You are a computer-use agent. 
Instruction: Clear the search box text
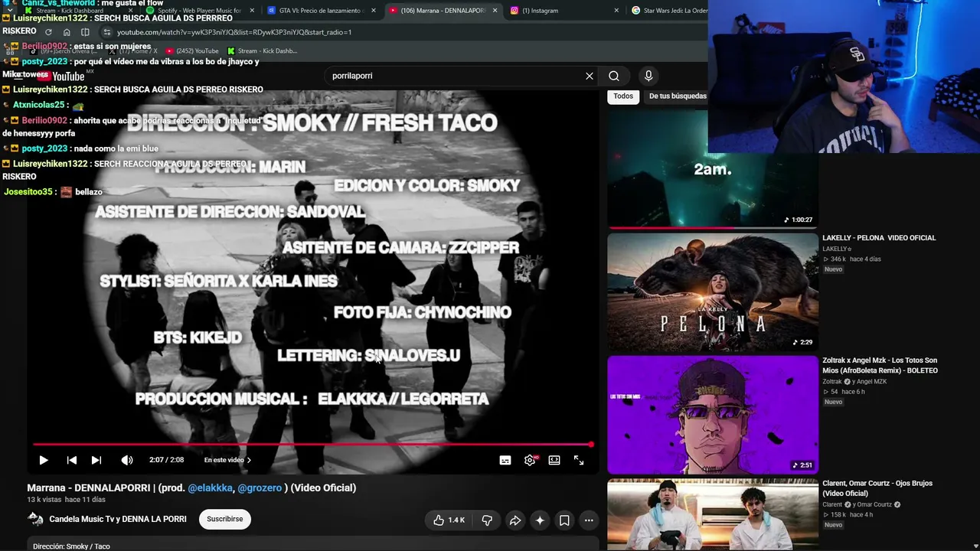pyautogui.click(x=590, y=76)
